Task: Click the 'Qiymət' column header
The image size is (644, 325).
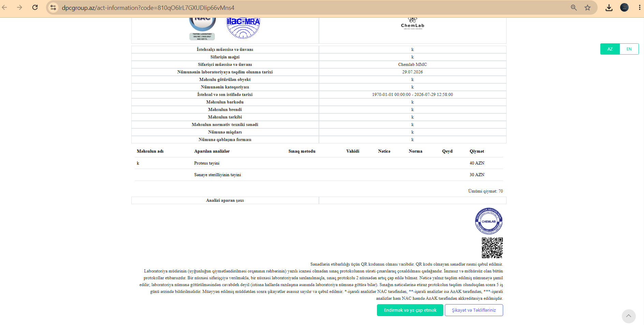Action: click(477, 151)
